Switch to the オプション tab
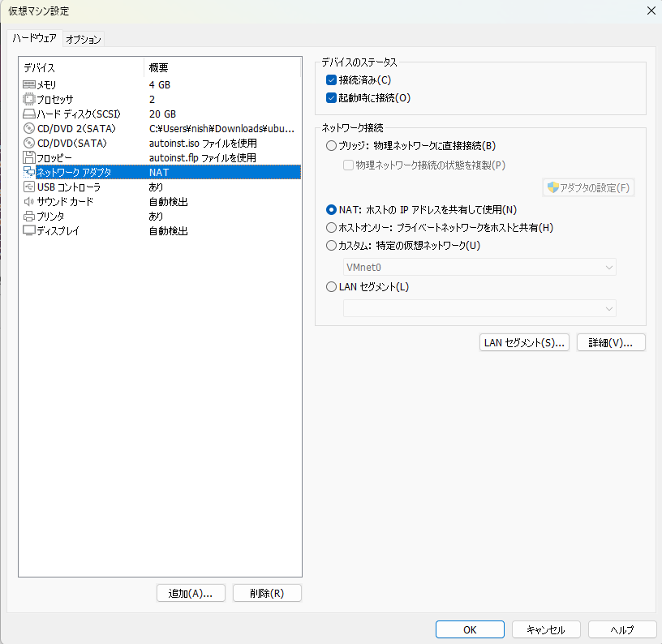The height and width of the screenshot is (644, 662). 84,39
